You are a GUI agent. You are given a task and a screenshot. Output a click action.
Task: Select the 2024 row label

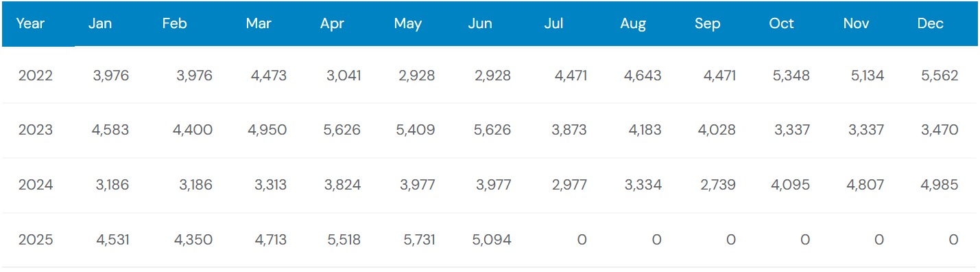[36, 185]
